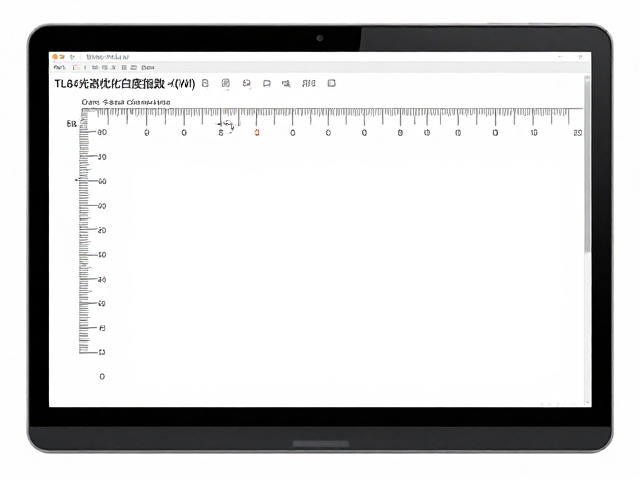This screenshot has width=640, height=480.
Task: Click the vertical scrollbar thumb on the right
Action: click(x=587, y=164)
